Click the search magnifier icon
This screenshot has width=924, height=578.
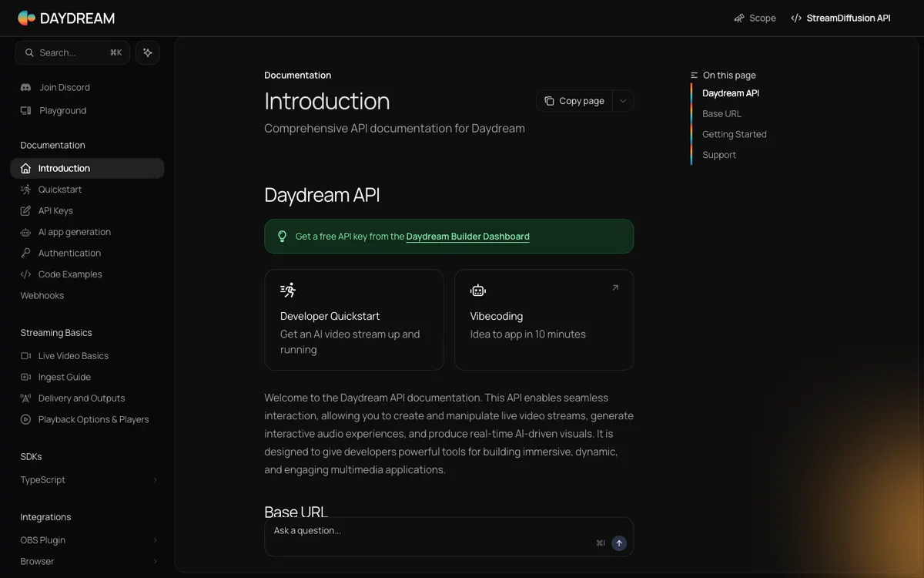tap(29, 52)
